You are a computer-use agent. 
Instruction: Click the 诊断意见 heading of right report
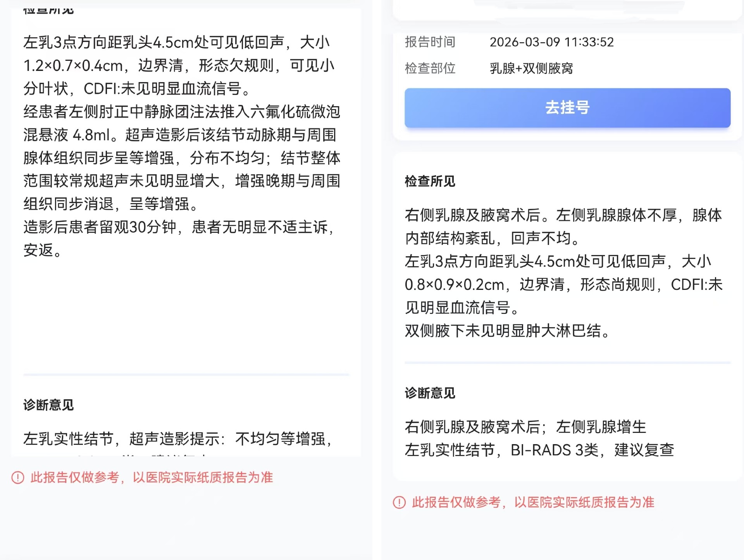[430, 393]
